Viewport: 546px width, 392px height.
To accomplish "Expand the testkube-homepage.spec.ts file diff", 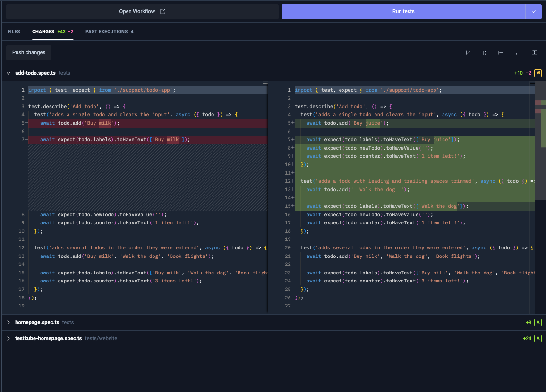I will [9, 338].
